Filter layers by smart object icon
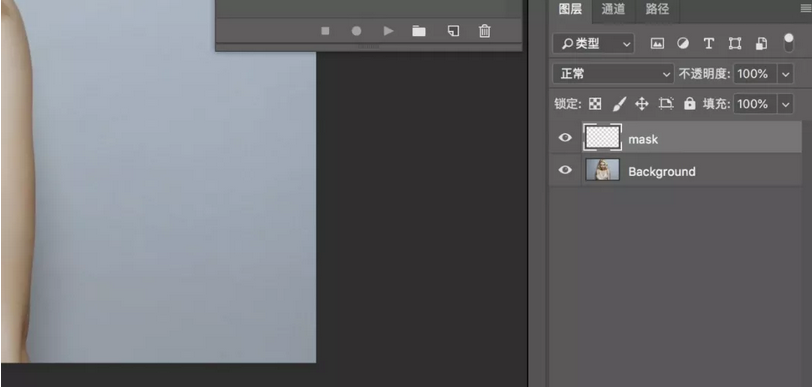The width and height of the screenshot is (812, 387). (761, 44)
